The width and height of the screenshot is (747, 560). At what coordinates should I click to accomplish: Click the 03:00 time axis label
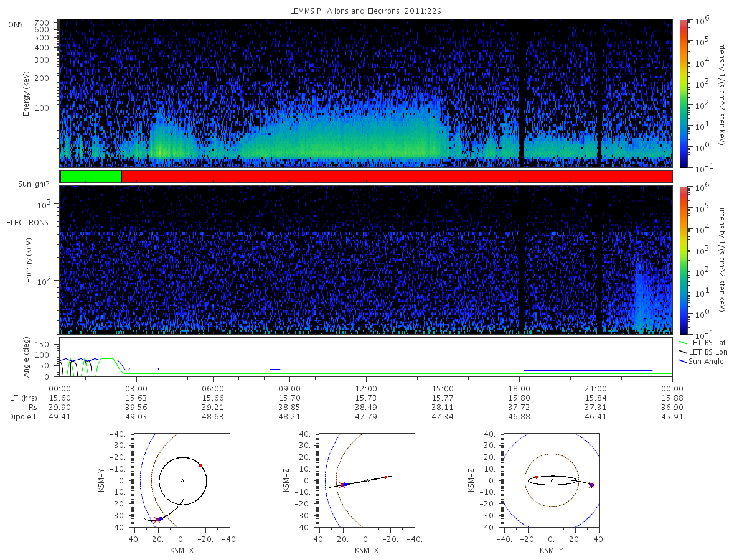(136, 388)
